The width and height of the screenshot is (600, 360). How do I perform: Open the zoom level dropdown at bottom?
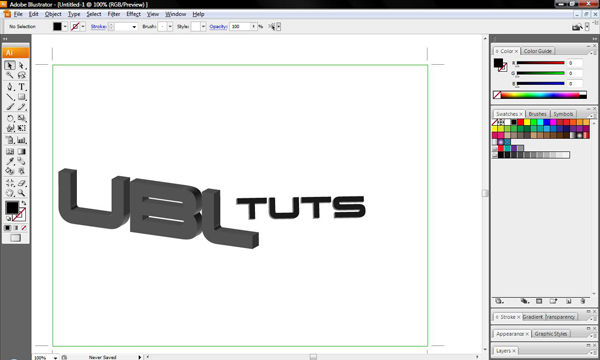click(55, 358)
